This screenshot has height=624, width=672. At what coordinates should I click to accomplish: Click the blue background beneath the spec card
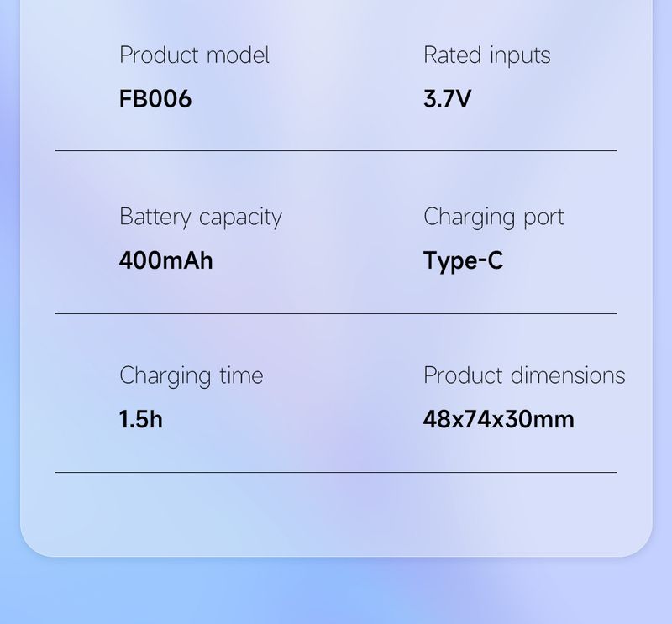tap(336, 592)
